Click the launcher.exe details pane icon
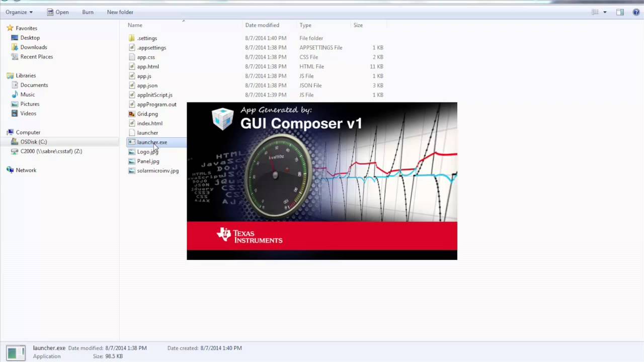Image resolution: width=644 pixels, height=362 pixels. [16, 352]
